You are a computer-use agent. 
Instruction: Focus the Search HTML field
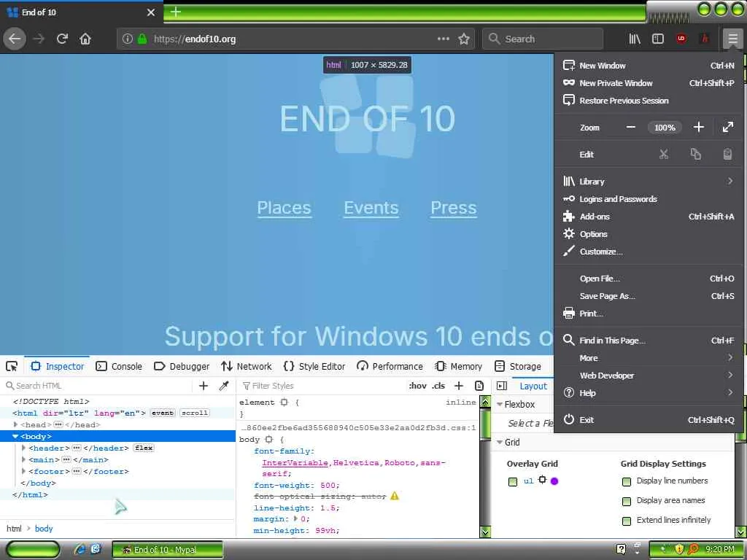tap(98, 386)
